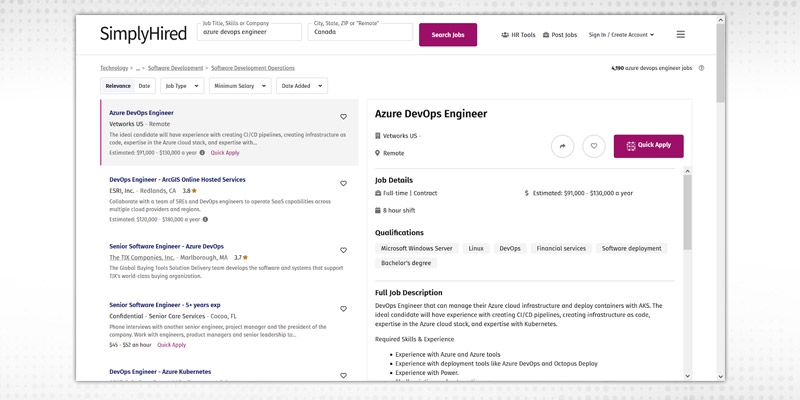Select Relevance sort option
The height and width of the screenshot is (400, 800).
point(118,86)
